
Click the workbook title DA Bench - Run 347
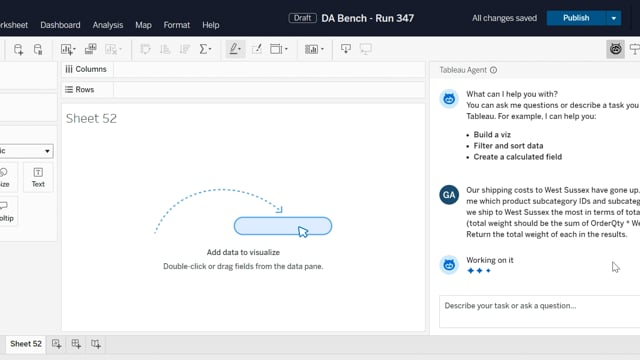[367, 18]
